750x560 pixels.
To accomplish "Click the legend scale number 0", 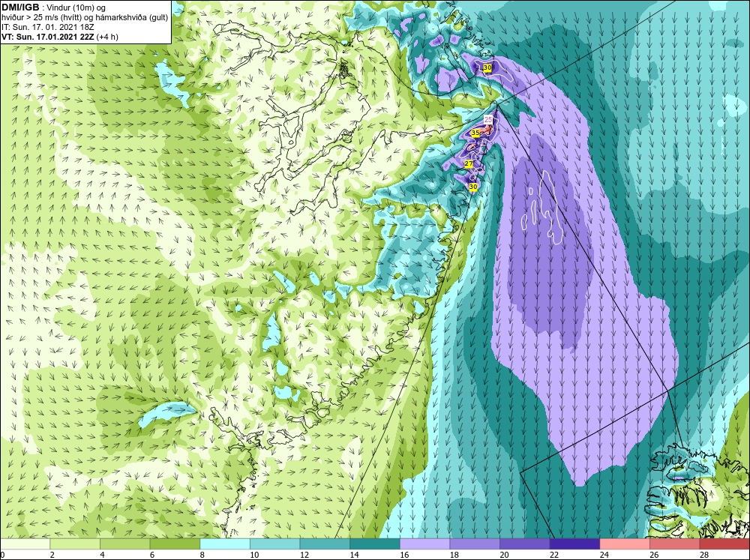I will point(2,555).
